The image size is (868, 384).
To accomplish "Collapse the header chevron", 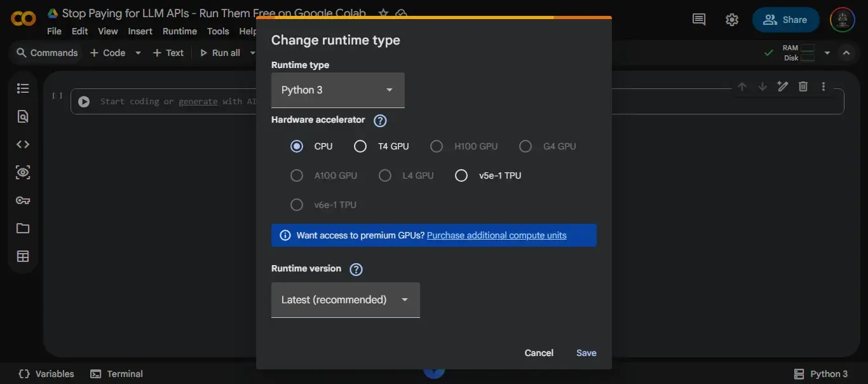I will coord(846,53).
